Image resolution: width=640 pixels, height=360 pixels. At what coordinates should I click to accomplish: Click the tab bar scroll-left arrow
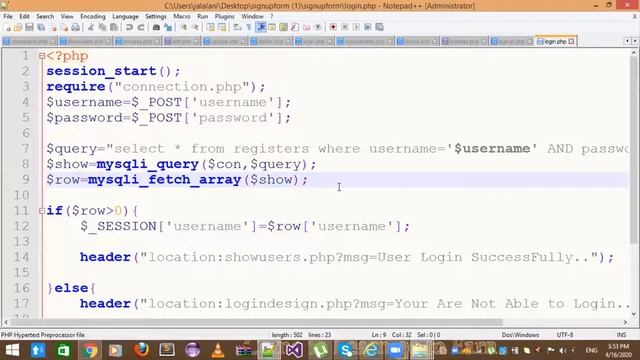point(627,41)
